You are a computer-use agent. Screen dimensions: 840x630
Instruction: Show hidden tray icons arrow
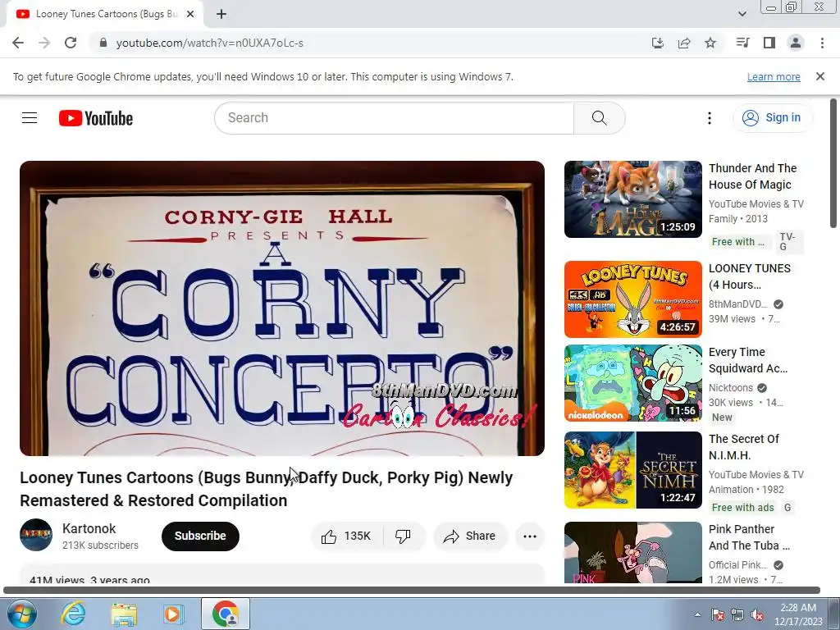tap(697, 614)
